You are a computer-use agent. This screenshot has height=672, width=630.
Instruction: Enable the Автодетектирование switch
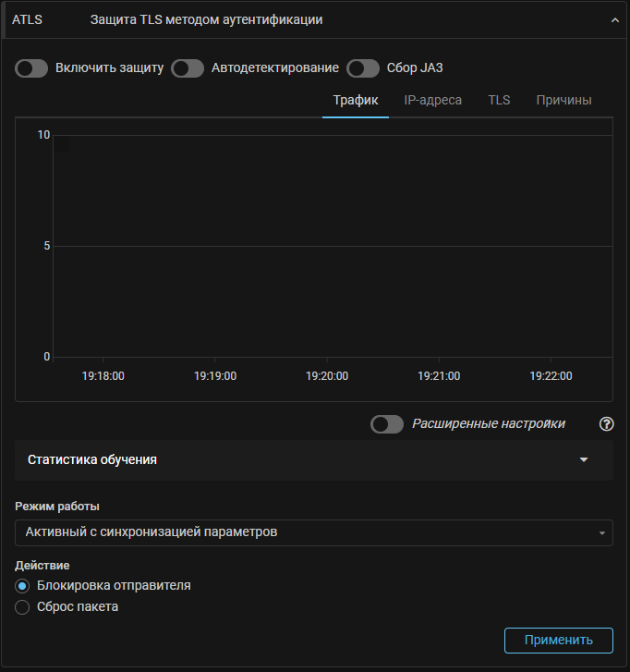pos(188,68)
